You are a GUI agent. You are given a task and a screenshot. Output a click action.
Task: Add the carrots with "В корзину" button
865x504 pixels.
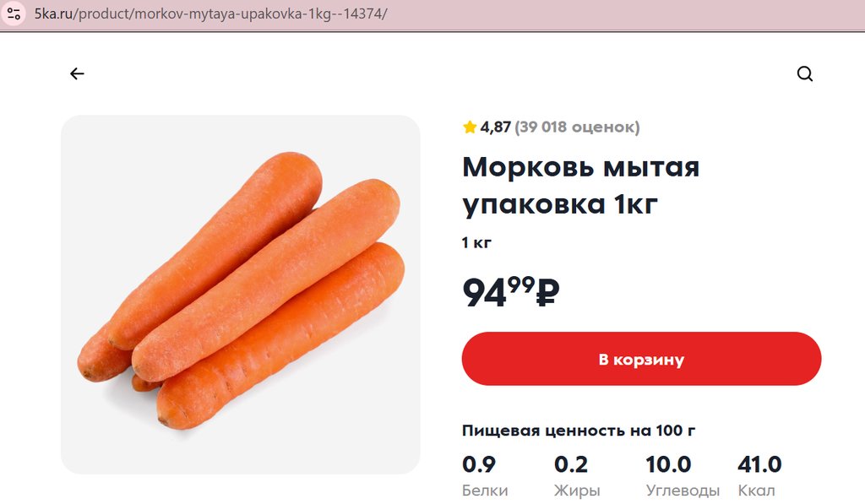point(641,359)
